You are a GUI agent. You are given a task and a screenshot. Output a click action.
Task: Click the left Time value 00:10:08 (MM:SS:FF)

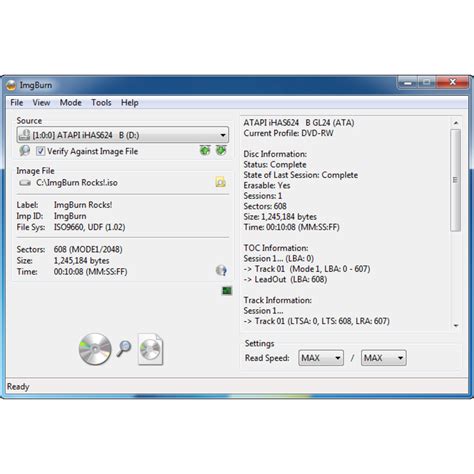91,272
